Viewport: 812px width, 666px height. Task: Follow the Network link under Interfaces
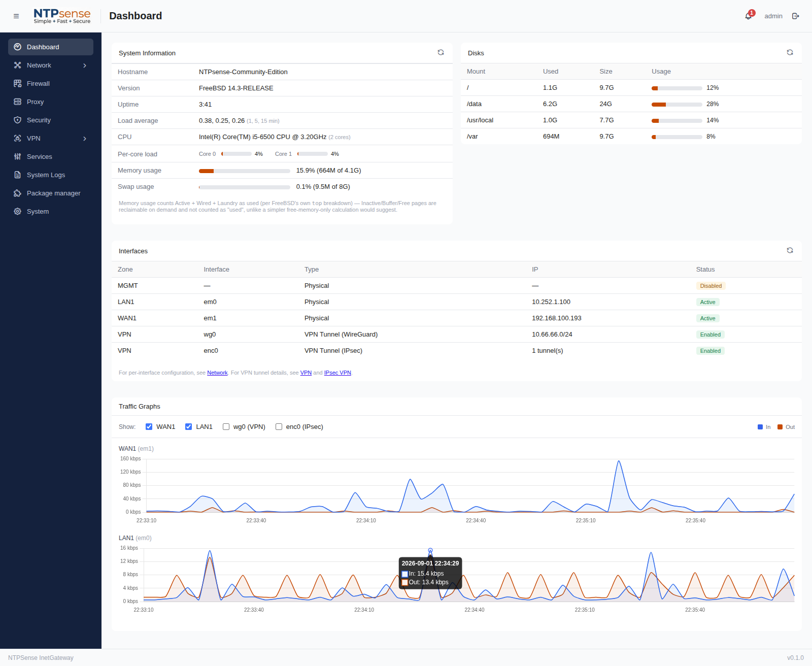pyautogui.click(x=217, y=373)
